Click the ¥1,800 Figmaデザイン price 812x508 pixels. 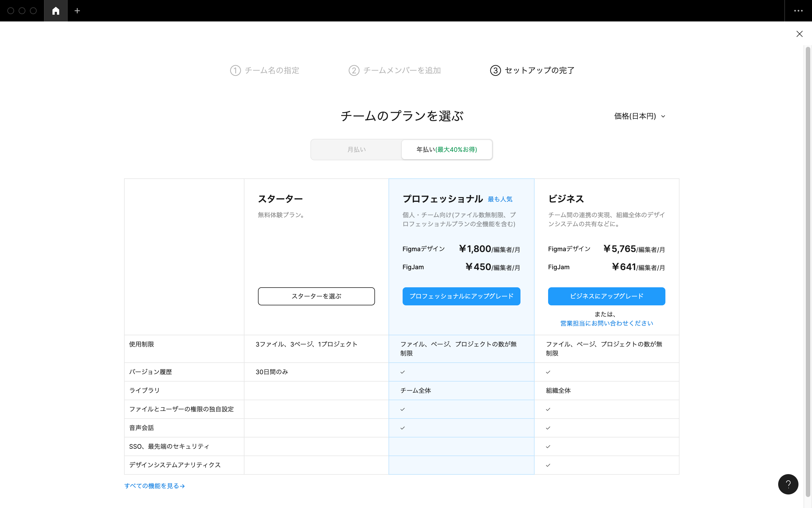(x=489, y=249)
